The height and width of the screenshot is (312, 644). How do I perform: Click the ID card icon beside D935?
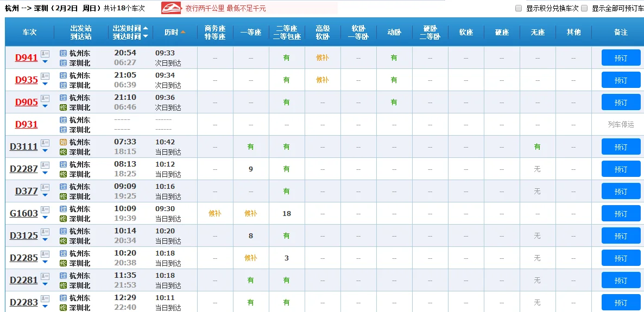pos(45,76)
